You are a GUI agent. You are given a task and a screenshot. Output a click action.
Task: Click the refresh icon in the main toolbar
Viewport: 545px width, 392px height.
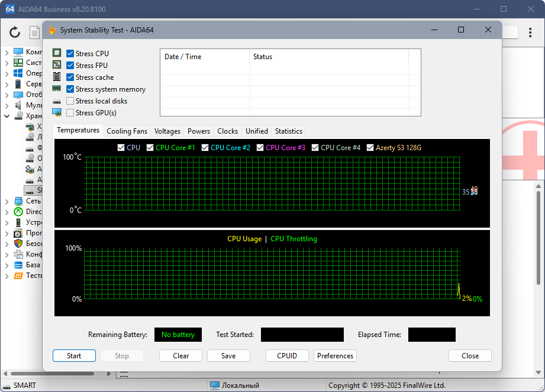pyautogui.click(x=15, y=32)
